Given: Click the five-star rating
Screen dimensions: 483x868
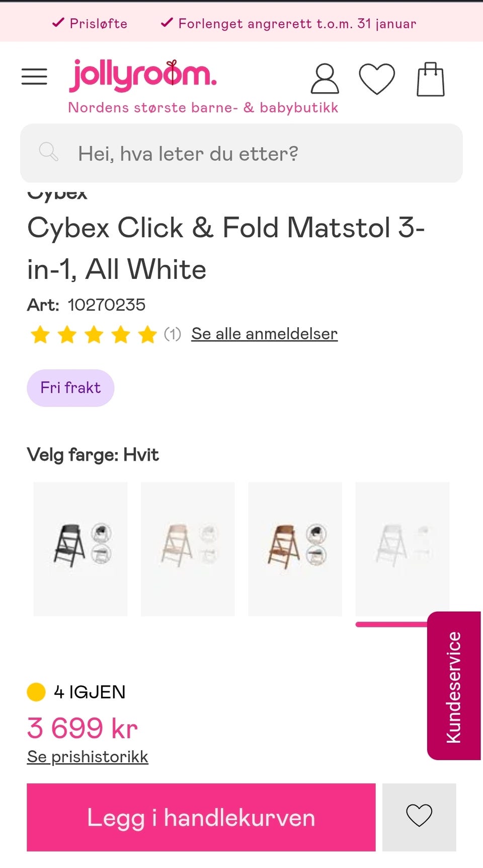Looking at the screenshot, I should (94, 334).
